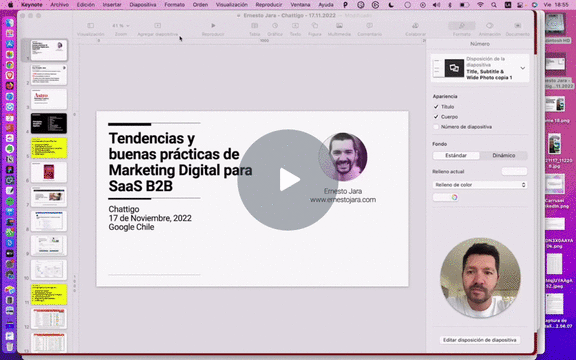Toggle the Cuerpo checkbox

436,116
